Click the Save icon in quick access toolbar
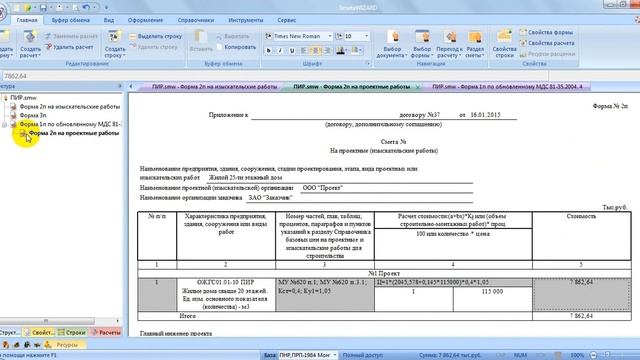Viewport: 640px width, 360px height. pyautogui.click(x=43, y=7)
